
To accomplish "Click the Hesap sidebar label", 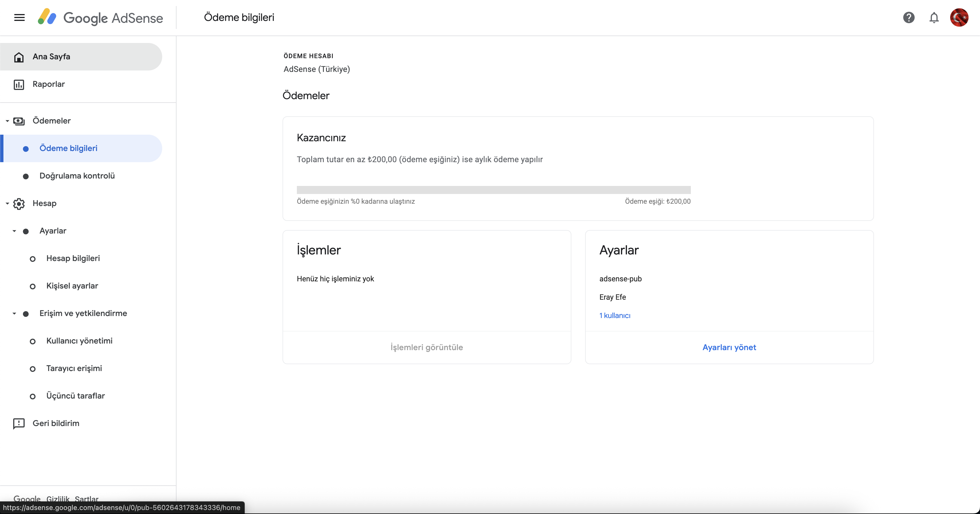I will [x=44, y=203].
